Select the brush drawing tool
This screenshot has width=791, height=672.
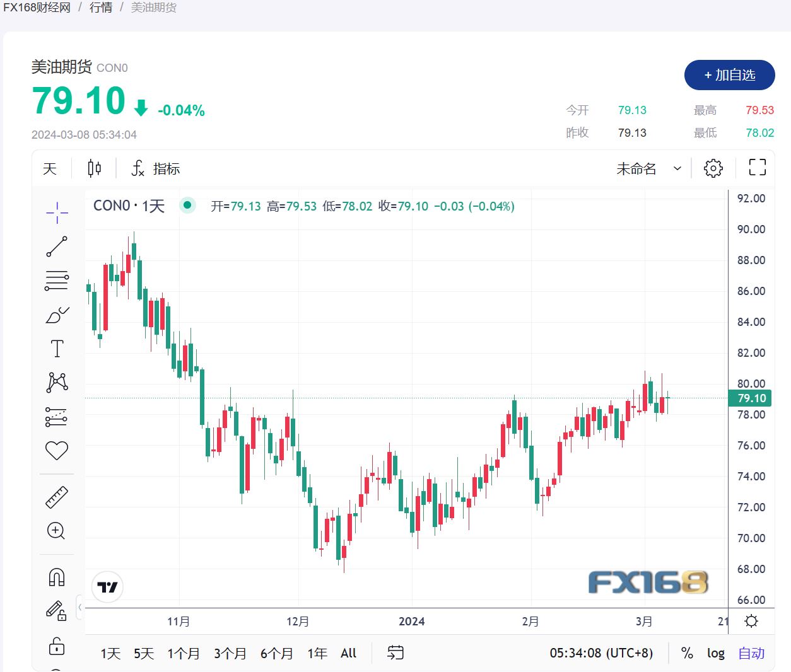click(x=57, y=315)
